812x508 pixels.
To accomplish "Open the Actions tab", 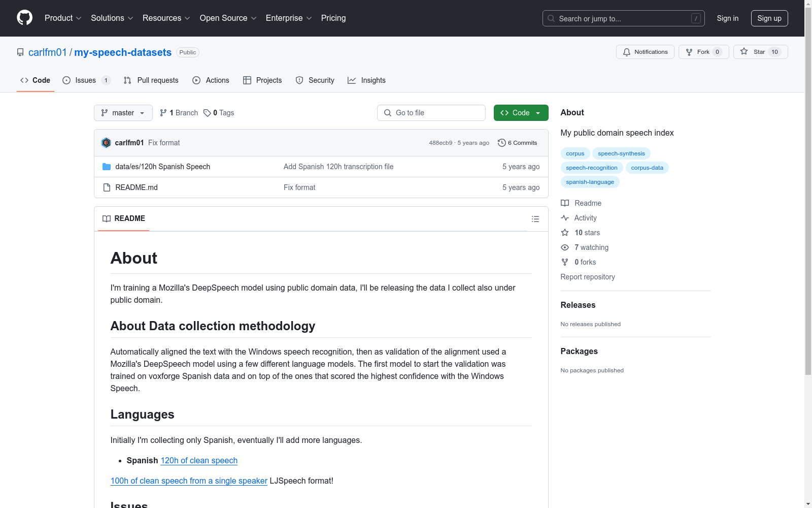I will (x=211, y=80).
